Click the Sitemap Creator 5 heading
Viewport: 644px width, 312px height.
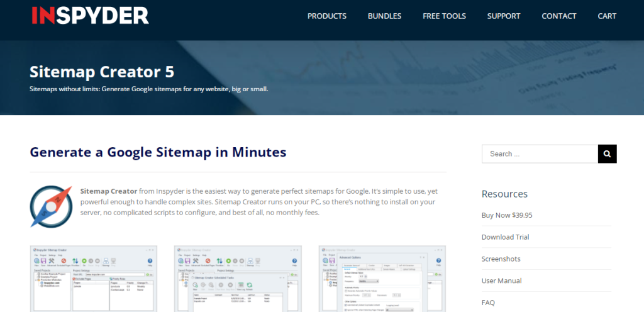coord(102,72)
